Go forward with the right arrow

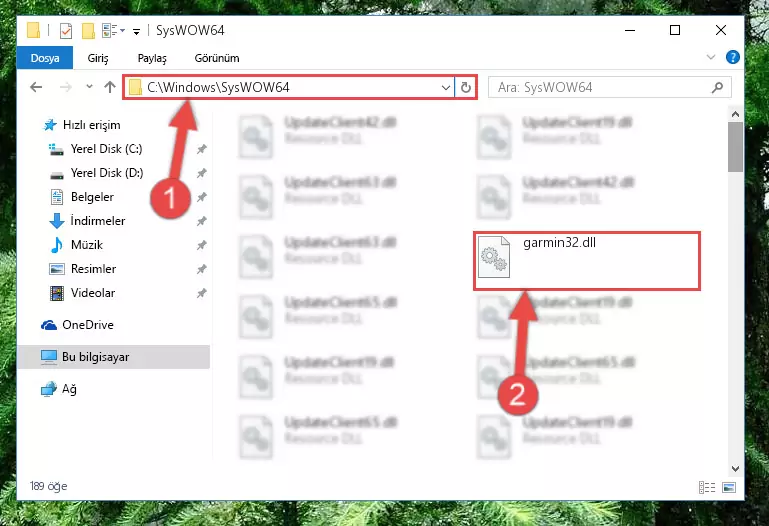(x=65, y=87)
